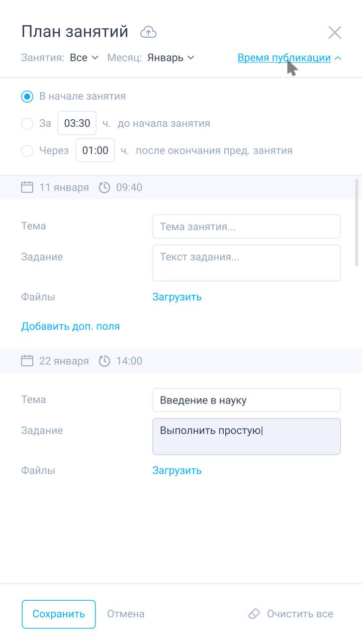Select the 'За ... до начала занятия' radio
Image resolution: width=362 pixels, height=644 pixels.
(x=27, y=124)
